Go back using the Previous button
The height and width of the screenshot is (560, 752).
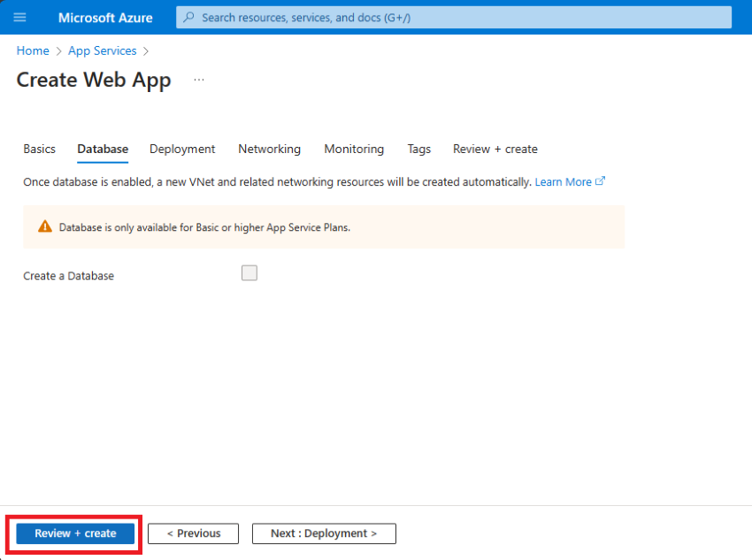tap(193, 533)
